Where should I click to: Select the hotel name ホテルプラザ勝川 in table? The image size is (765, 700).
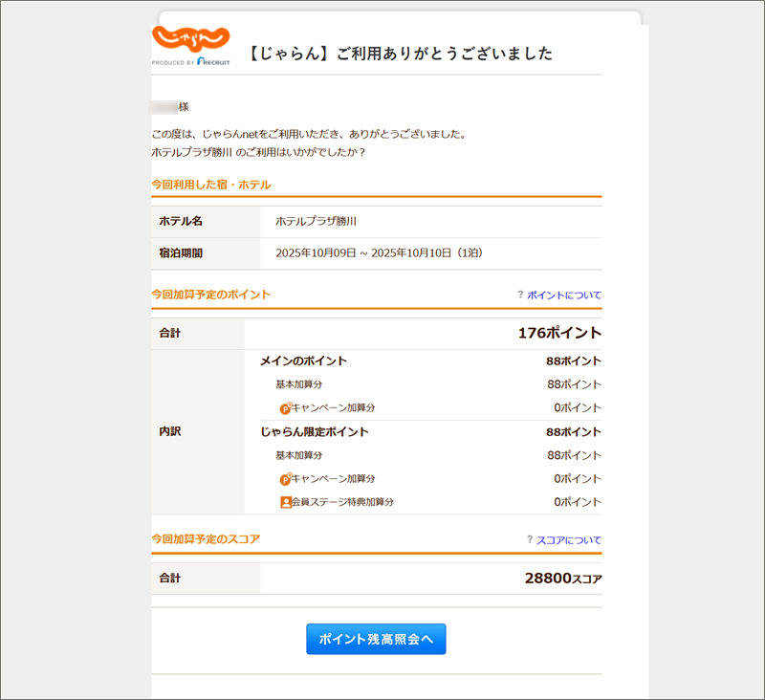click(316, 222)
